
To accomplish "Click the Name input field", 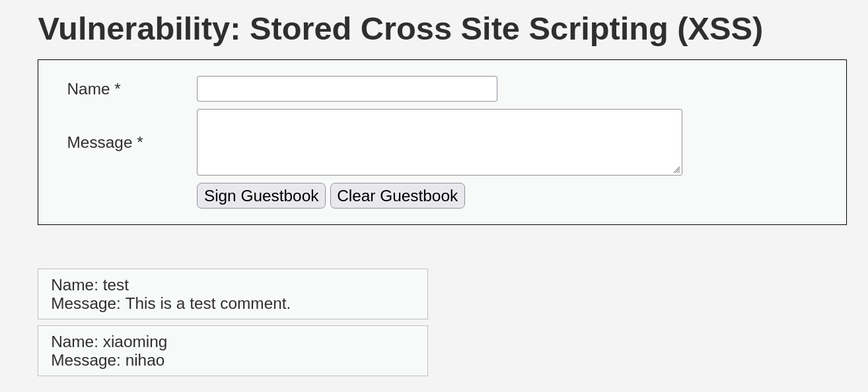I will (x=347, y=89).
